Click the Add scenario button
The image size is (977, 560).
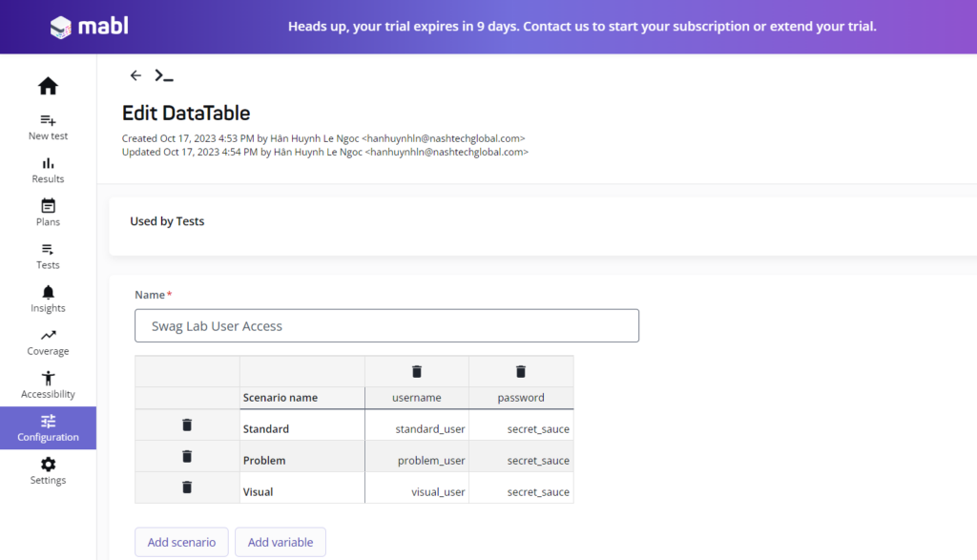point(181,542)
